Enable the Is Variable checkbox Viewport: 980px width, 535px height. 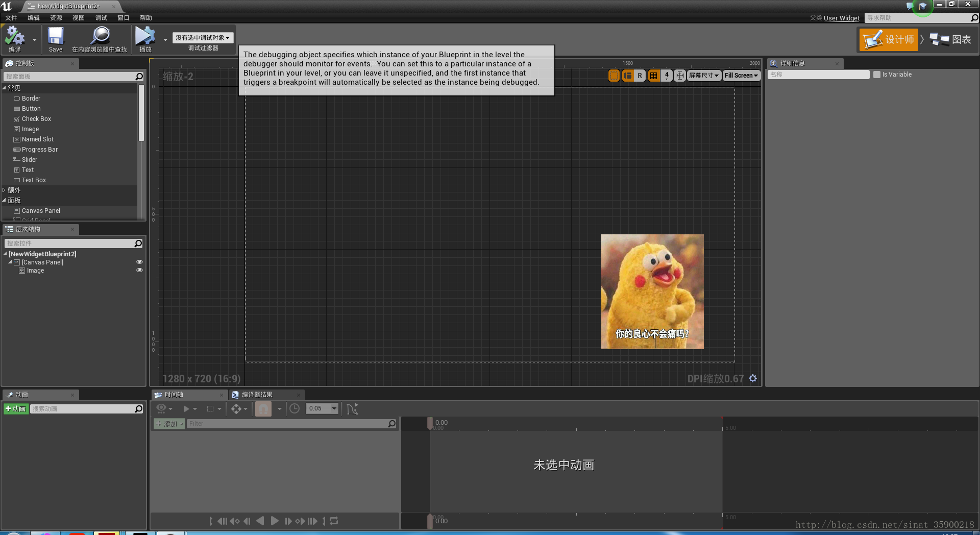pos(877,75)
